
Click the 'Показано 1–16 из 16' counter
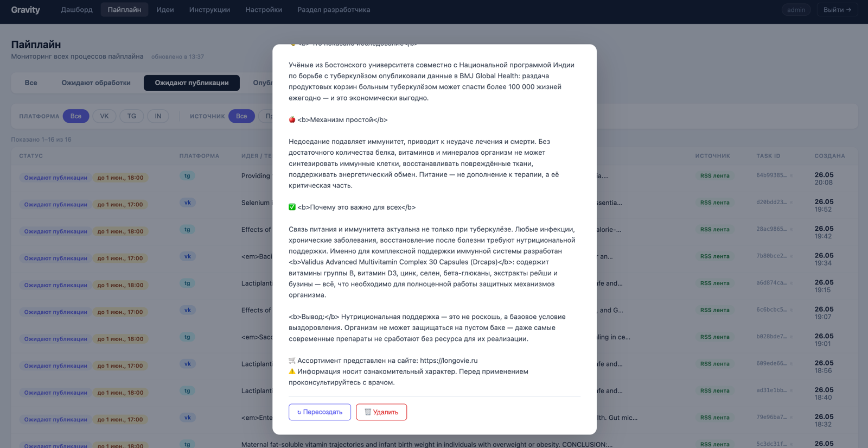pos(41,140)
